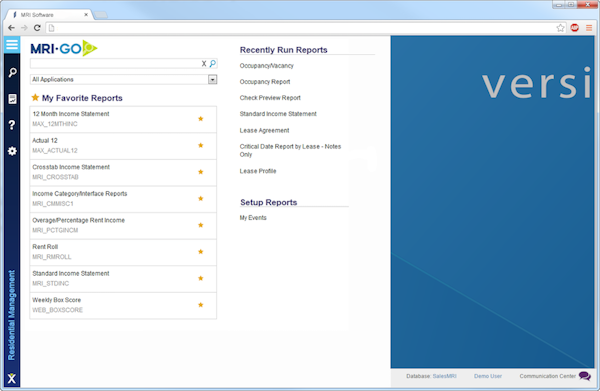600x391 pixels.
Task: Run the Occupancy/Vacancy recent report
Action: coord(267,66)
